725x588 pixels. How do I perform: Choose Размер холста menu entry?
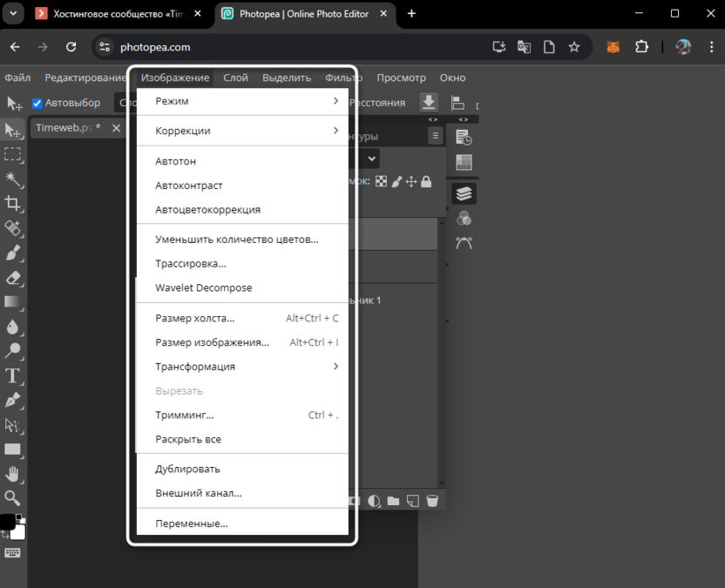click(195, 318)
